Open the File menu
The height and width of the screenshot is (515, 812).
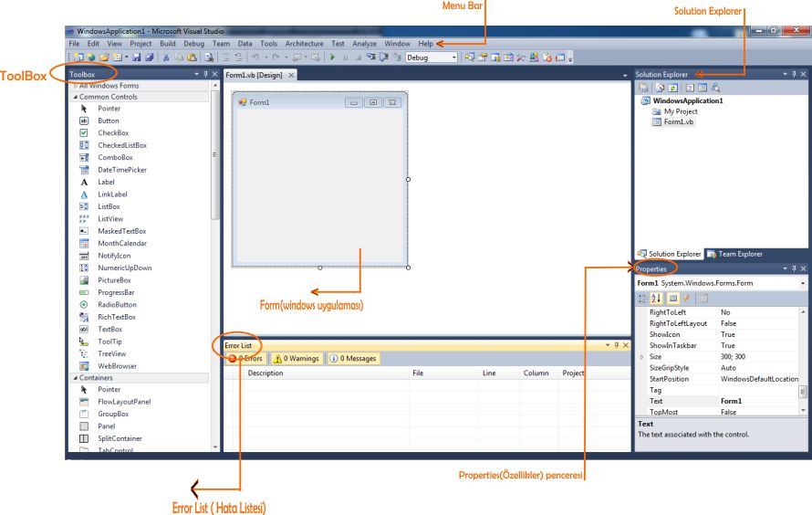[74, 44]
